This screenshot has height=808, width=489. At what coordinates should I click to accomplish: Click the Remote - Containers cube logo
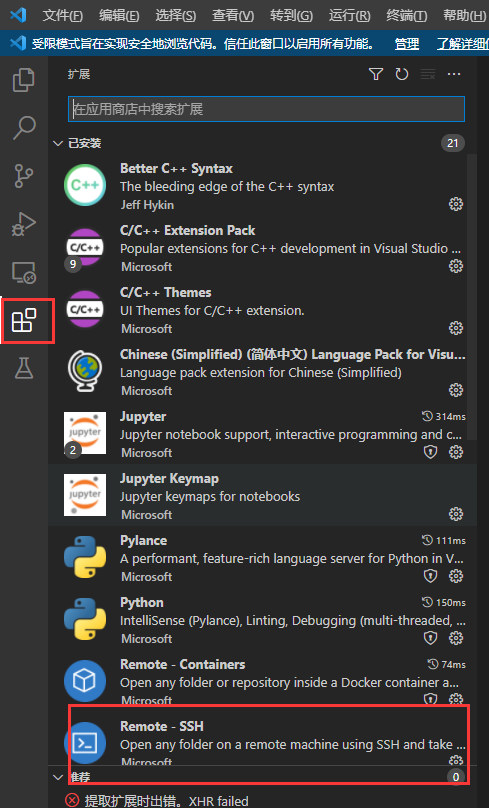point(85,681)
